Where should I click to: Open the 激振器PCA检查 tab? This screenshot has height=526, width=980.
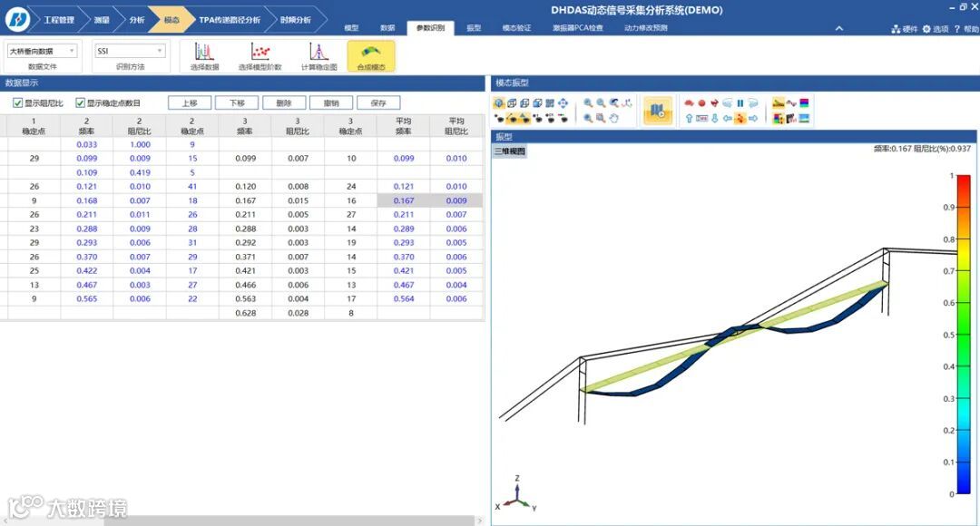tap(578, 28)
